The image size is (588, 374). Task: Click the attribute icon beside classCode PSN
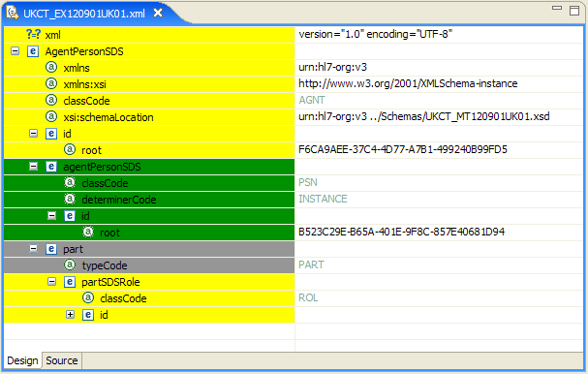click(x=70, y=183)
